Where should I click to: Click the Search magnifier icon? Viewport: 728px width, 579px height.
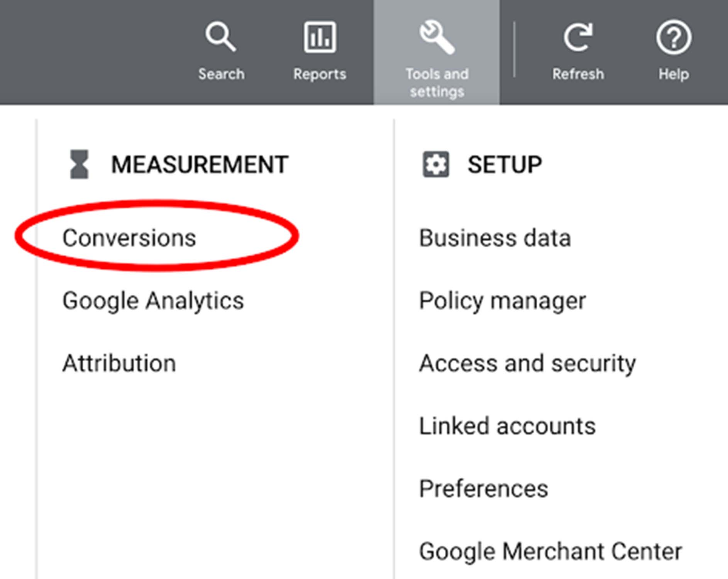(x=220, y=37)
